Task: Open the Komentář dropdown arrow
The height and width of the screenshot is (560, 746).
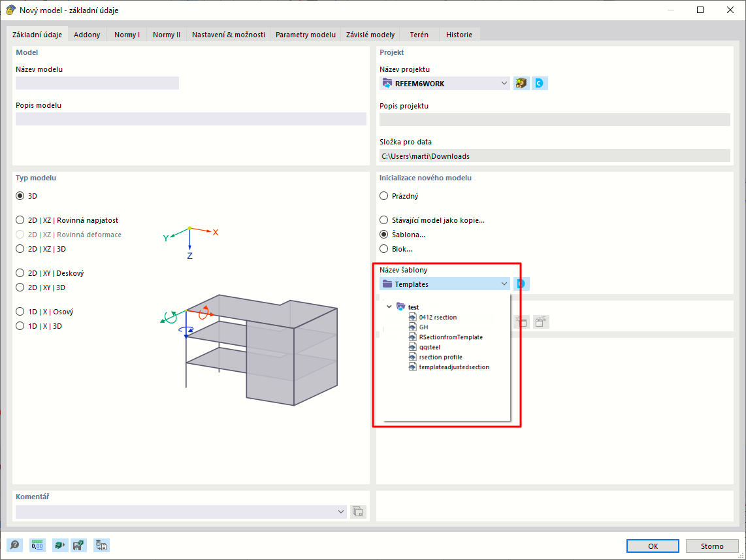Action: (340, 512)
